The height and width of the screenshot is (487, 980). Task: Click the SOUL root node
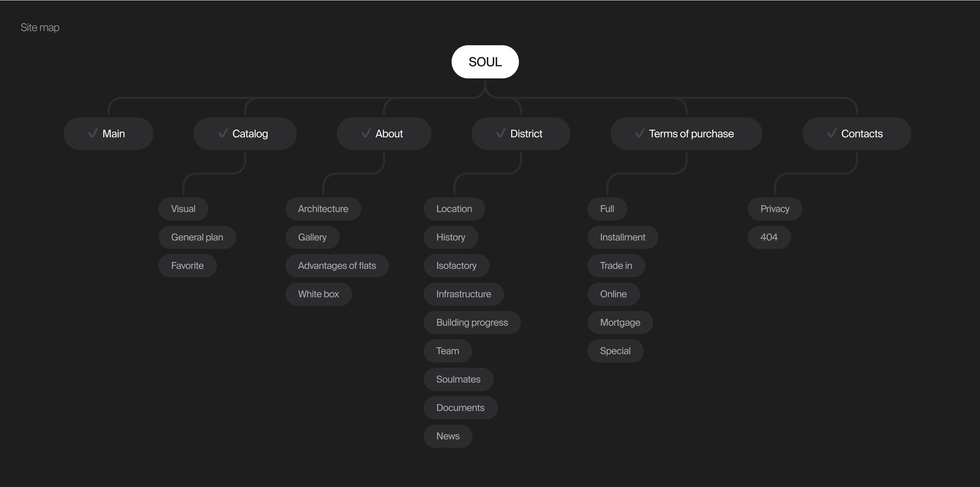tap(485, 62)
